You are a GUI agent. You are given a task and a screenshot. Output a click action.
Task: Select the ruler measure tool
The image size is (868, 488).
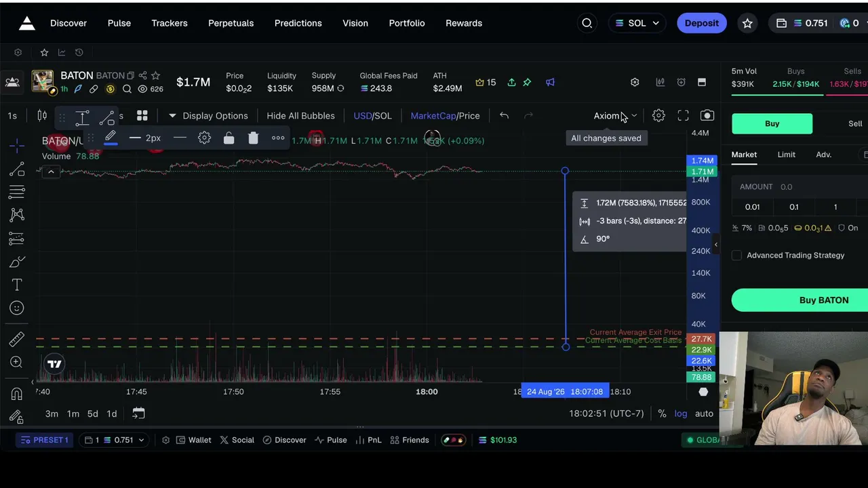(17, 339)
